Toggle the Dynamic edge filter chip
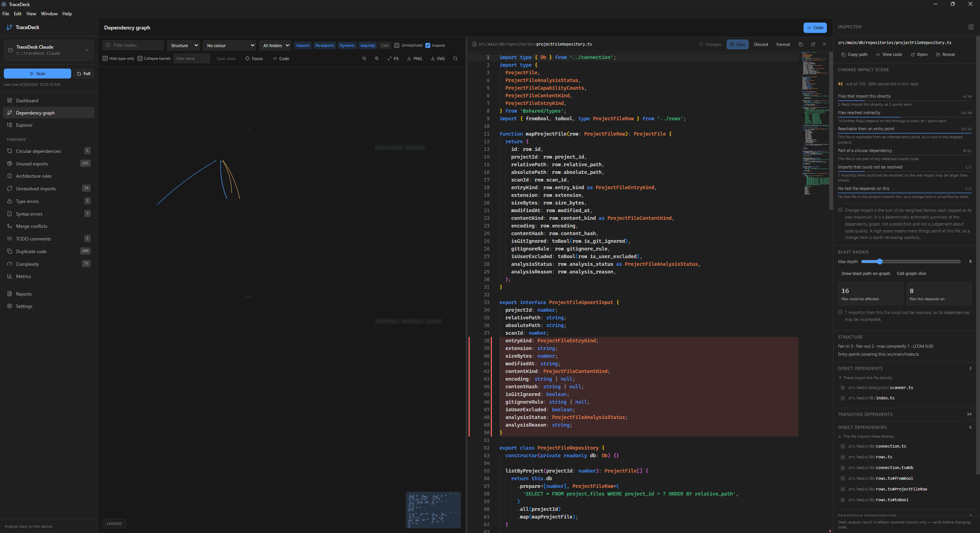The width and height of the screenshot is (980, 533). (347, 46)
